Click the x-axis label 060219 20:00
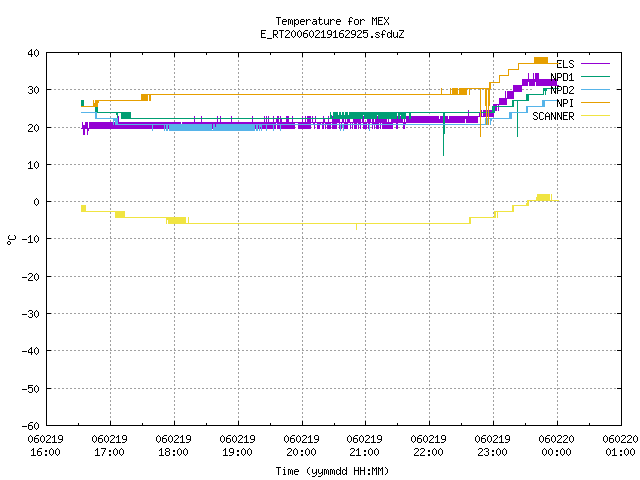 pyautogui.click(x=301, y=446)
